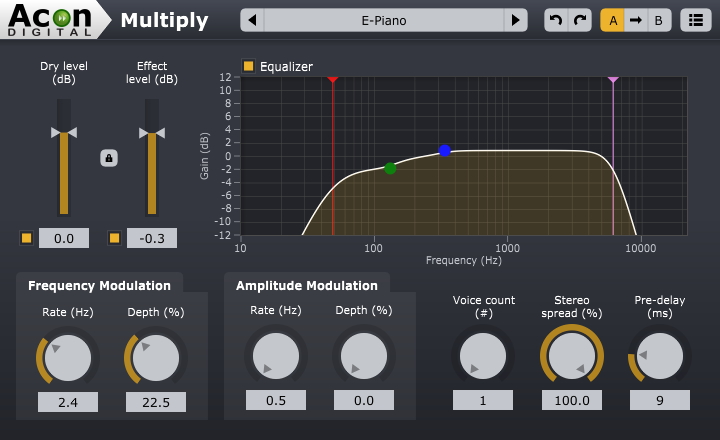Click the Multiply plugin title text
Viewport: 720px width, 440px height.
click(164, 21)
